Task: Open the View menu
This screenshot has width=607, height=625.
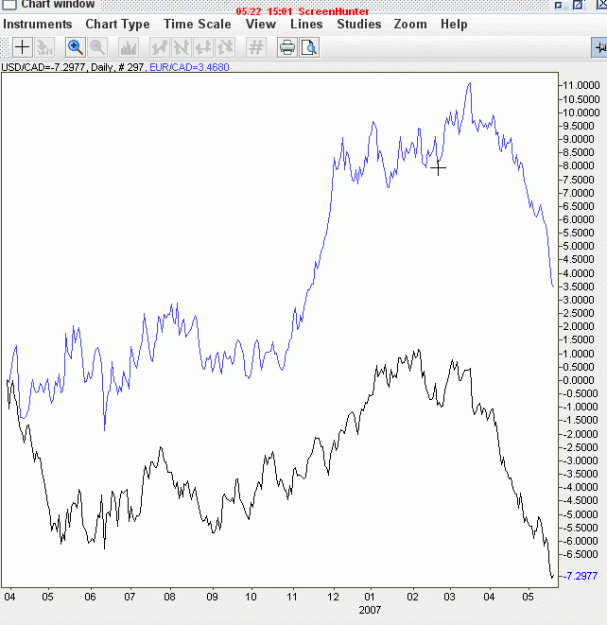Action: coord(261,24)
